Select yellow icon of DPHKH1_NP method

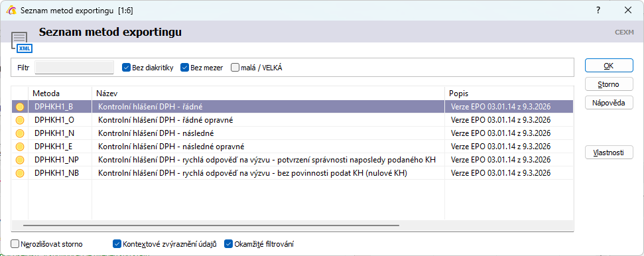pyautogui.click(x=20, y=160)
